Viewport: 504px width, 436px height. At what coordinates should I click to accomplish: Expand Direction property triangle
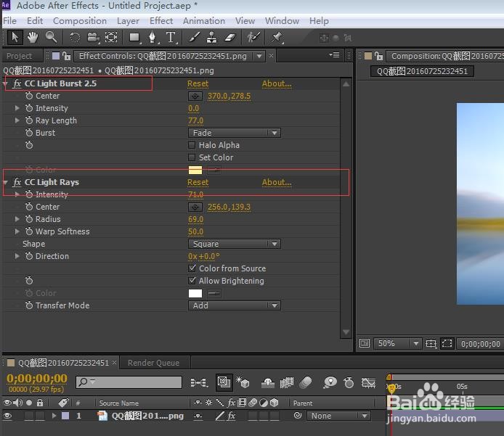[x=17, y=256]
